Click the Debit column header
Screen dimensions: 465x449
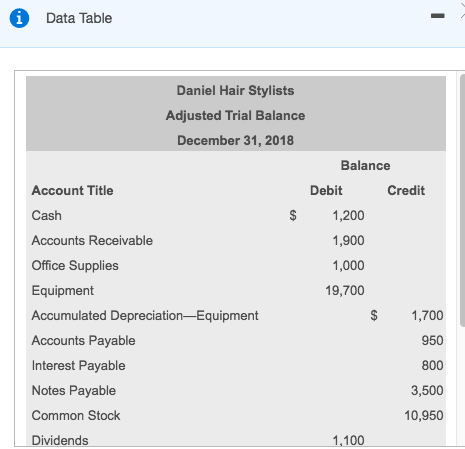(326, 191)
